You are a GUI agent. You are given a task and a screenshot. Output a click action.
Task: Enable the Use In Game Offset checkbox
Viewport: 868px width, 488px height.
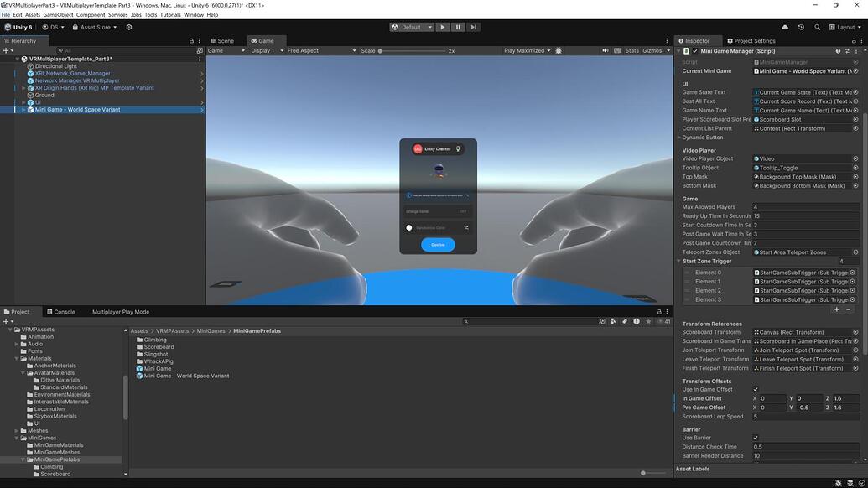point(757,389)
